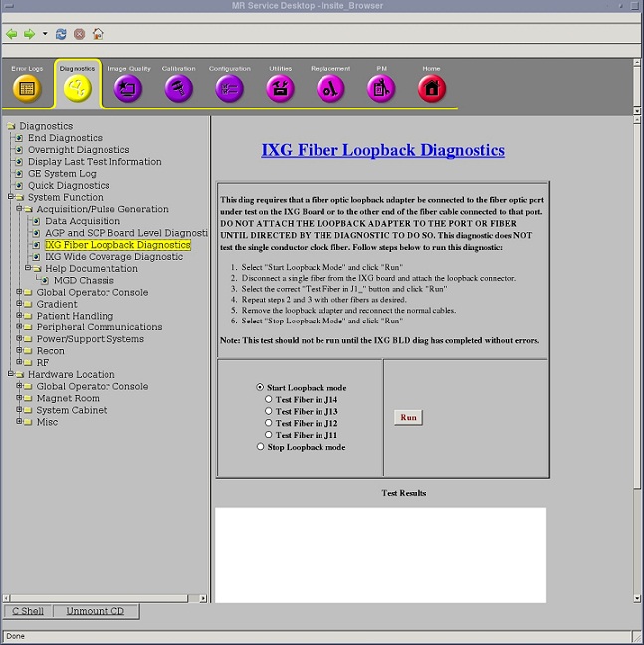Reload page with browser refresh icon

click(x=61, y=33)
